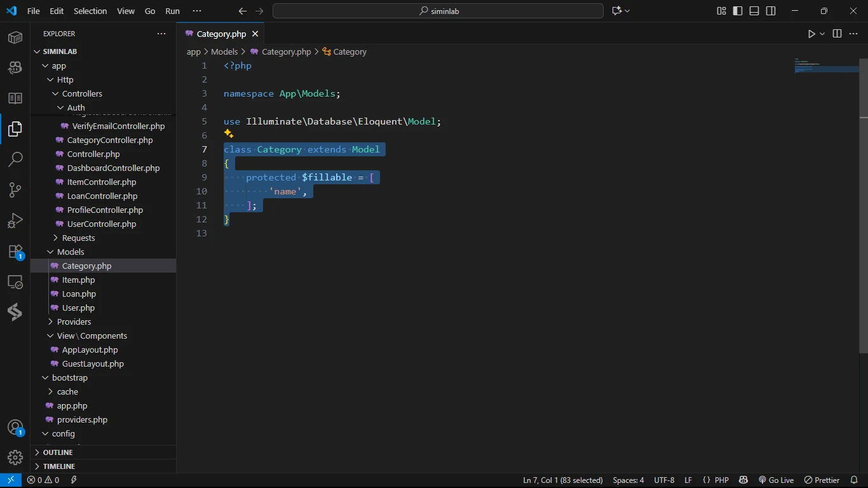Open ItemController.php in explorer

[102, 182]
